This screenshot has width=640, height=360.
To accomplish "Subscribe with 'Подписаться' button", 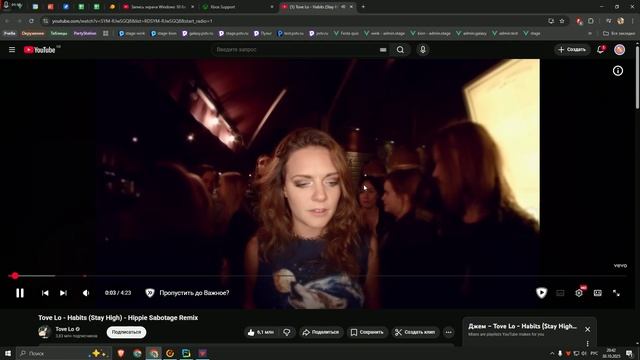I will pos(126,332).
